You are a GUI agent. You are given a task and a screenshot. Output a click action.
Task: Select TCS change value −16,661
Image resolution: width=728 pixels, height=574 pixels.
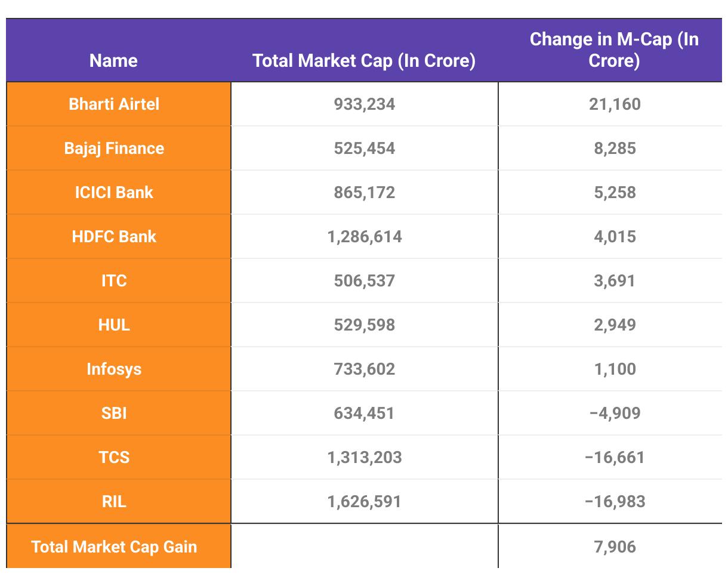615,457
